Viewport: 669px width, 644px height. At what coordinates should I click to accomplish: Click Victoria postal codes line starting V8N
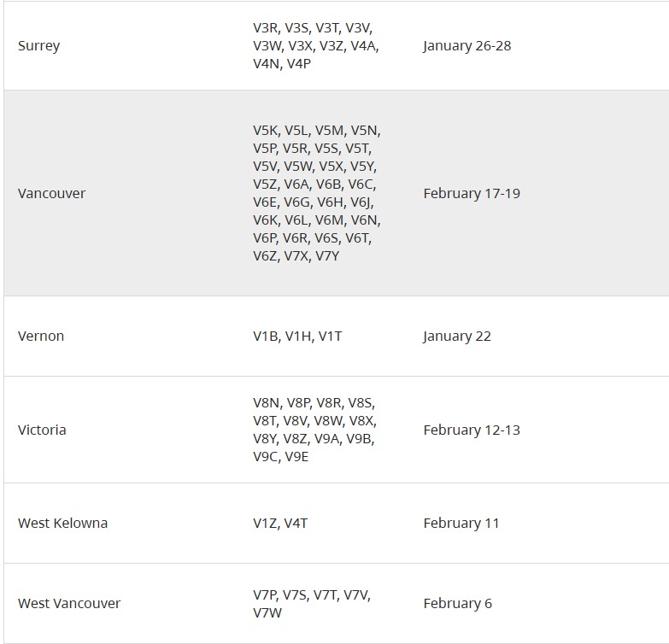click(314, 403)
